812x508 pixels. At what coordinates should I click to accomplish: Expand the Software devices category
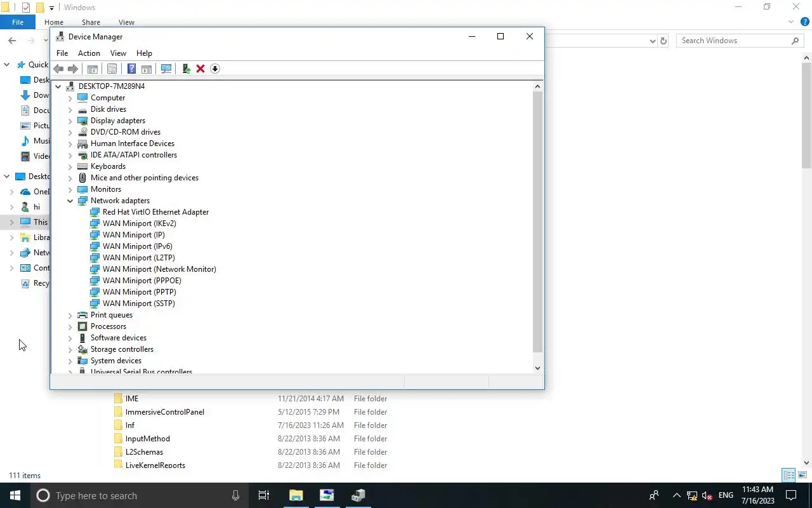[70, 338]
